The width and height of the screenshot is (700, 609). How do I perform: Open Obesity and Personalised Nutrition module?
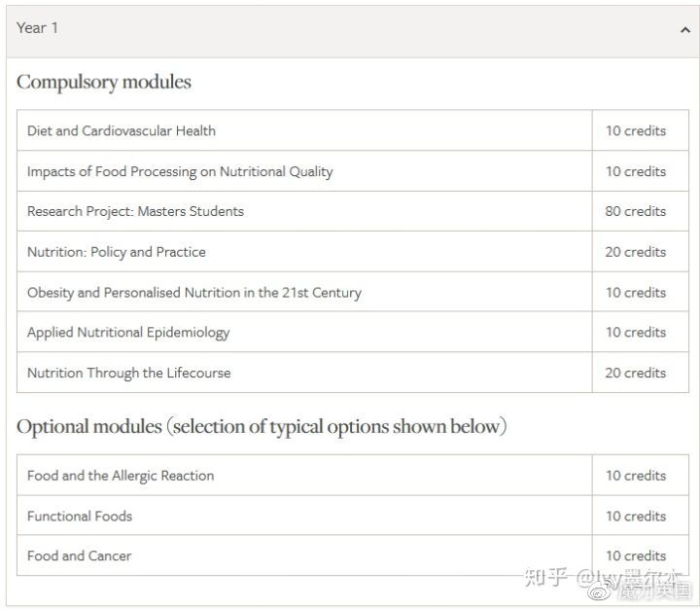click(x=194, y=293)
